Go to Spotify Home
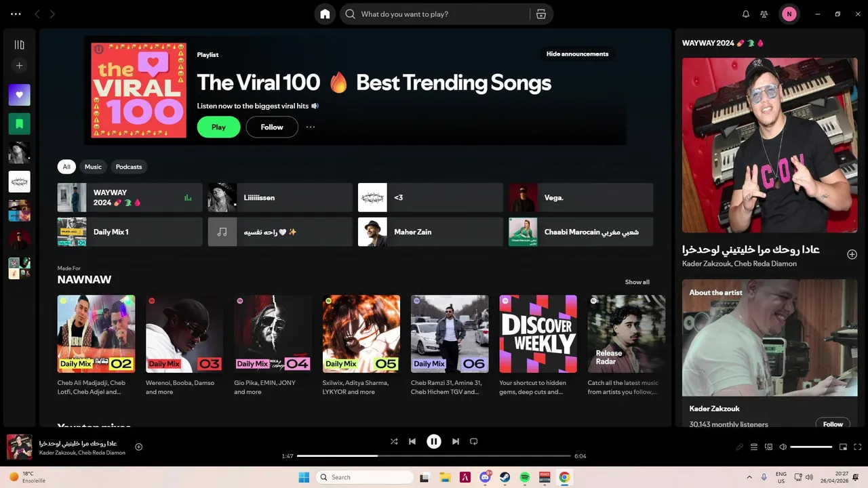This screenshot has height=488, width=868. 325,14
